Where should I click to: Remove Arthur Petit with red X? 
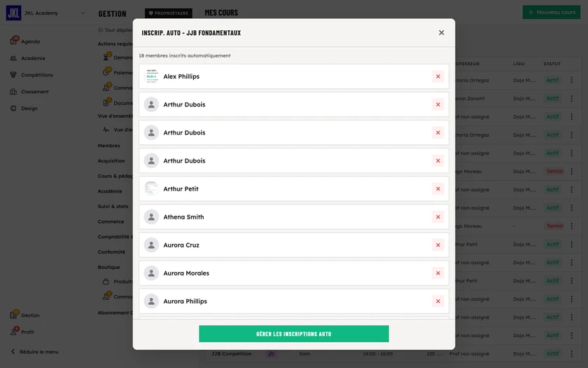(437, 189)
